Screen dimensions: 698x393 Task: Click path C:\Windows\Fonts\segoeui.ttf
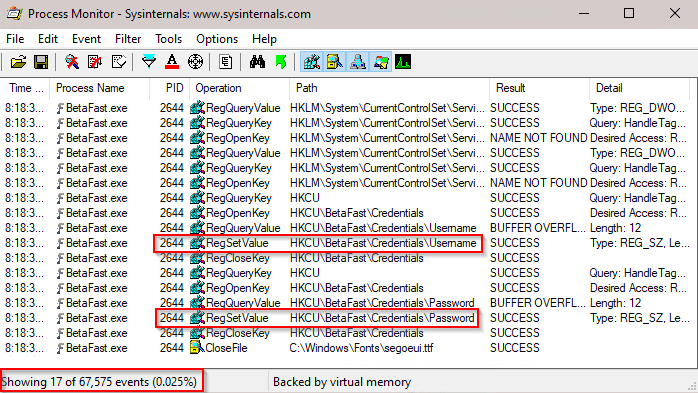tap(361, 348)
